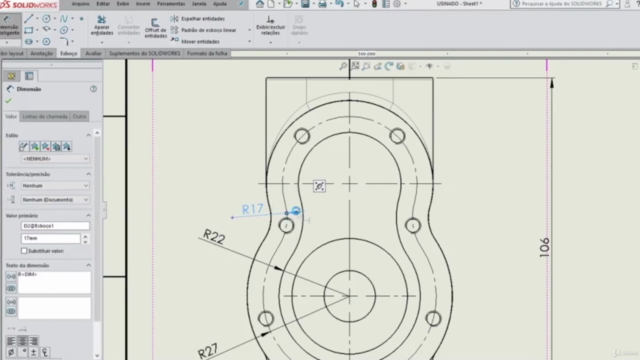The width and height of the screenshot is (640, 360).
Task: Click the Rebuild traffic light icon
Action: click(x=374, y=4)
